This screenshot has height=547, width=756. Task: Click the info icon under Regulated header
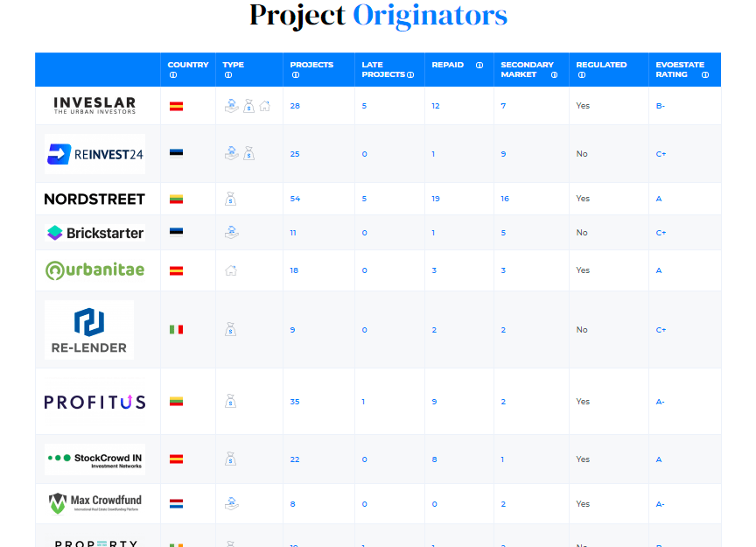pos(582,74)
